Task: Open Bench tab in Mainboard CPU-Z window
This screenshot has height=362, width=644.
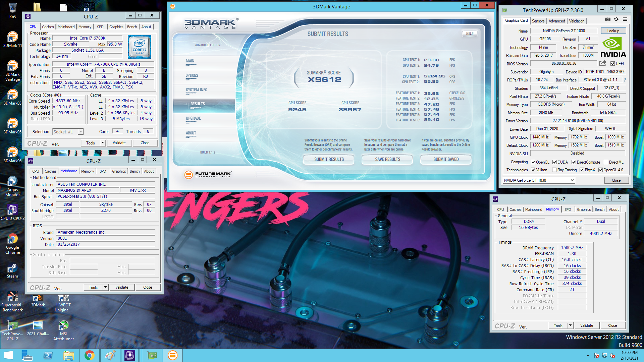Action: click(x=135, y=171)
